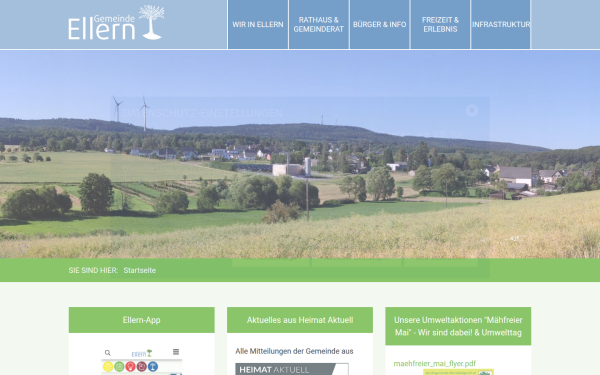Click the dark red icon in app preview
The height and width of the screenshot is (375, 600).
[x=142, y=367]
